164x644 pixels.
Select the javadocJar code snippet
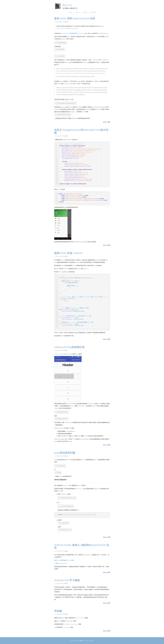click(60, 49)
